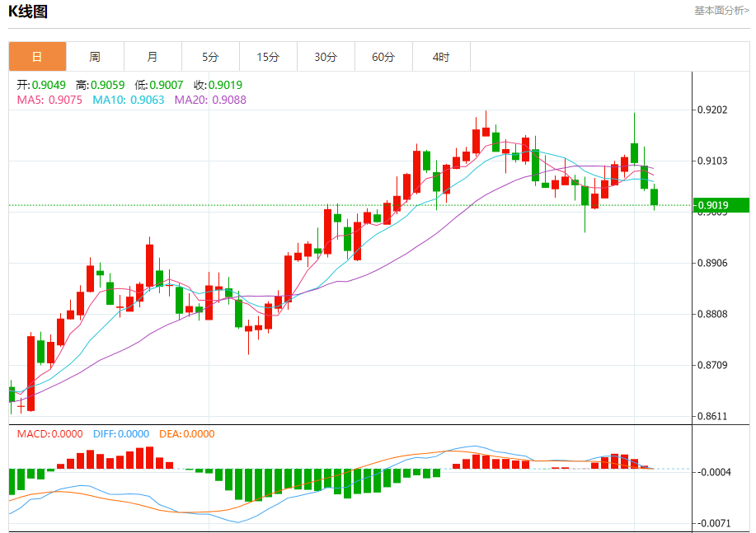Click the 收:0.9019 close price value
The image size is (756, 533).
[218, 86]
